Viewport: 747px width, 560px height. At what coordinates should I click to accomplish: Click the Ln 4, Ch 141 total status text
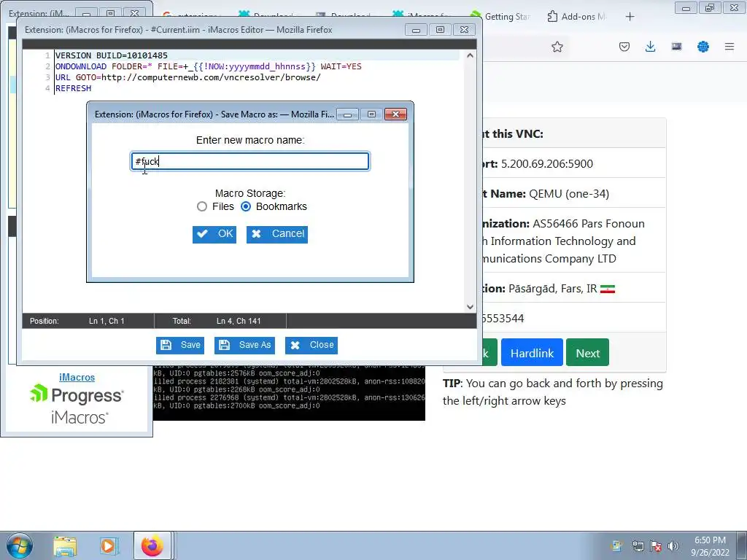(x=239, y=321)
